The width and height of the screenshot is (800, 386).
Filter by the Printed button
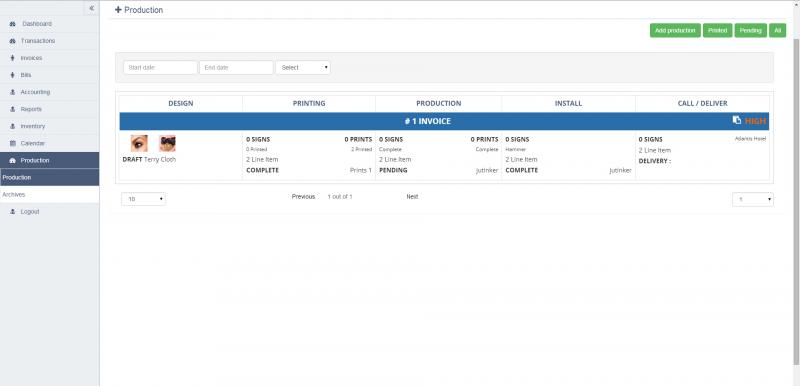tap(717, 31)
